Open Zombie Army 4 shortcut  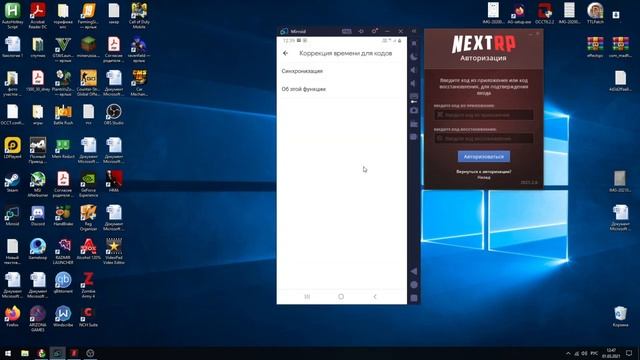click(88, 286)
